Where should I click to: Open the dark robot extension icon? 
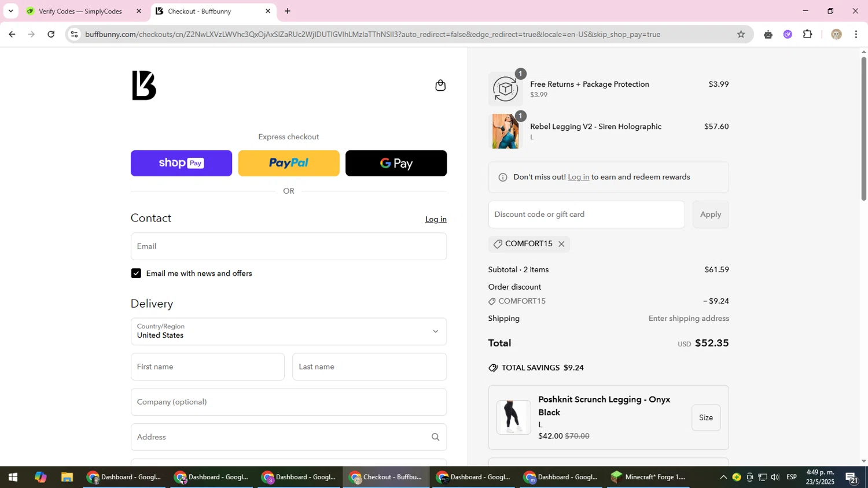click(768, 34)
